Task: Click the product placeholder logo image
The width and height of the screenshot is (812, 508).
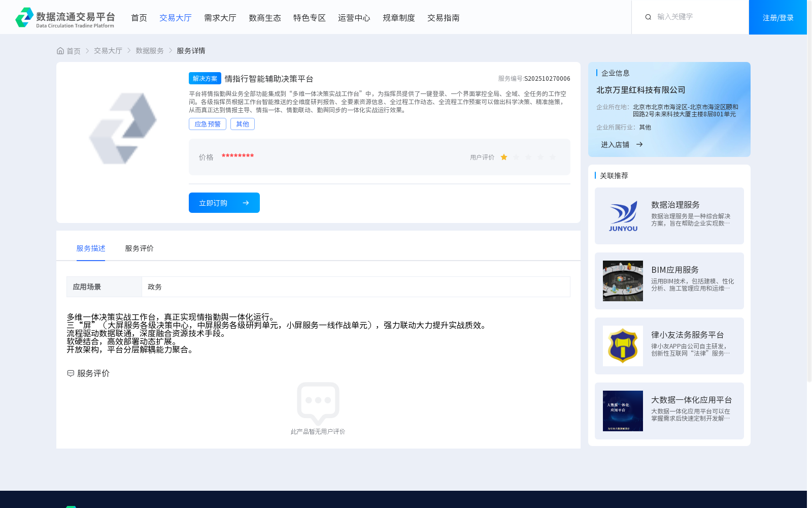Action: click(123, 129)
